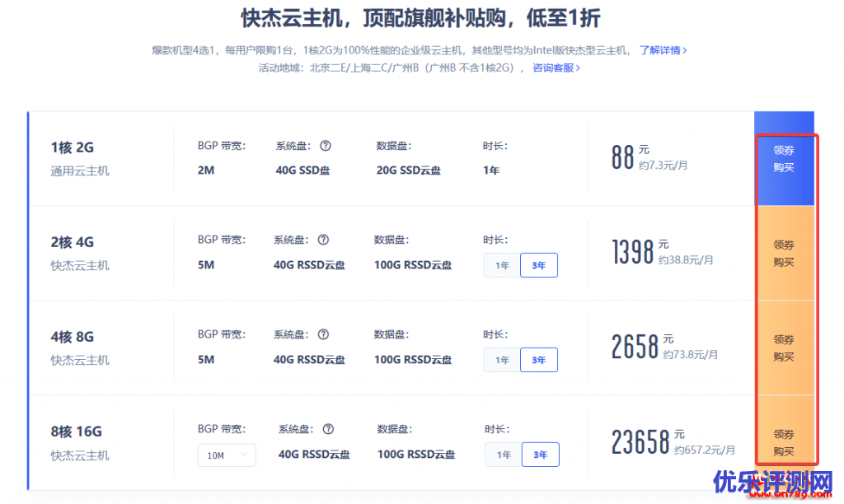
Task: Click 领券购买 for the 2核 4G host
Action: [x=784, y=254]
